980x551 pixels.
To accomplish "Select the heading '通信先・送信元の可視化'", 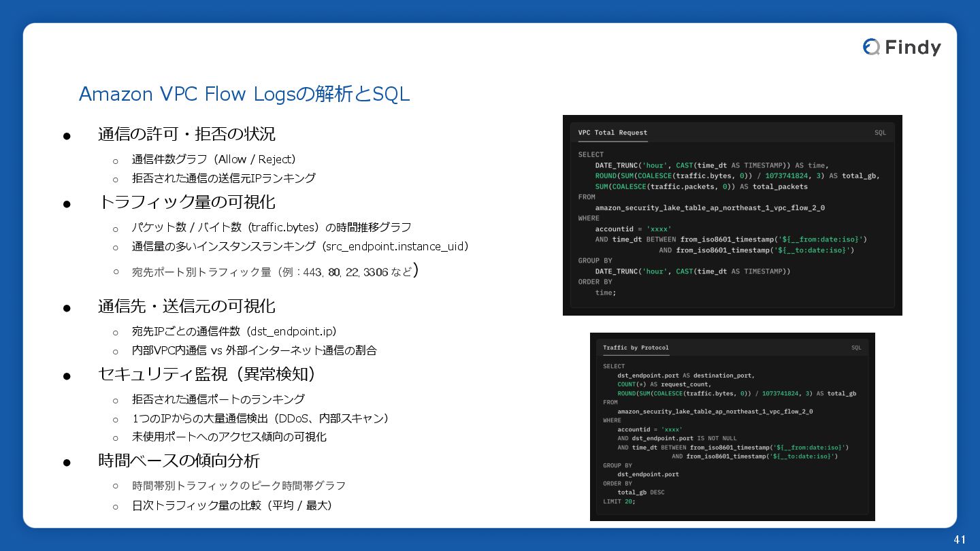I will pyautogui.click(x=186, y=306).
